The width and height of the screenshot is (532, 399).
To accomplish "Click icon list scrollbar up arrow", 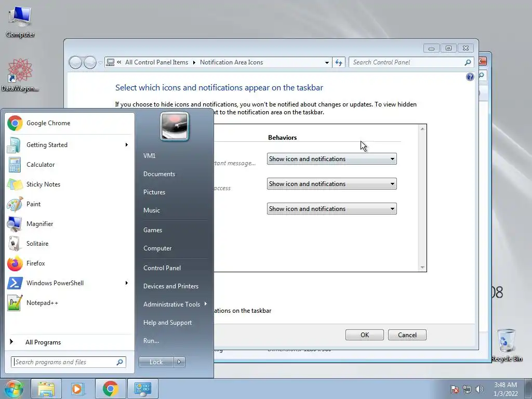I will coord(422,129).
